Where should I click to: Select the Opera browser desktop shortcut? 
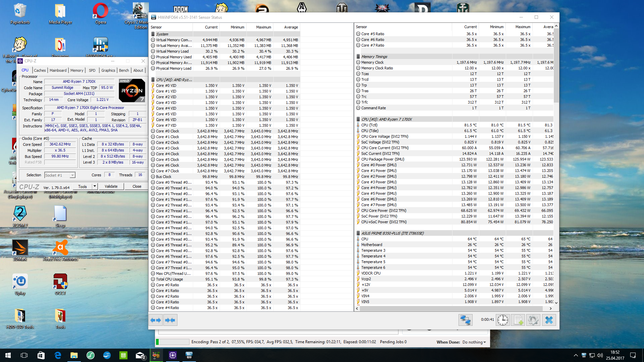(101, 14)
